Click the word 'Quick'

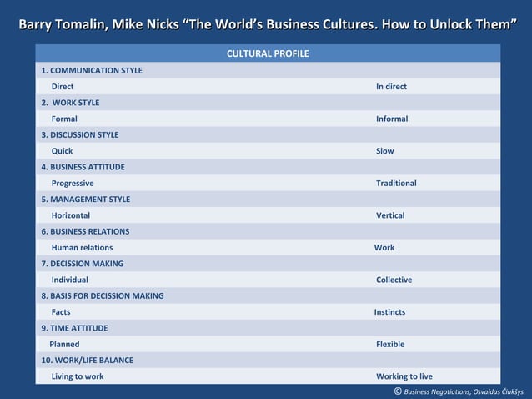(x=62, y=151)
